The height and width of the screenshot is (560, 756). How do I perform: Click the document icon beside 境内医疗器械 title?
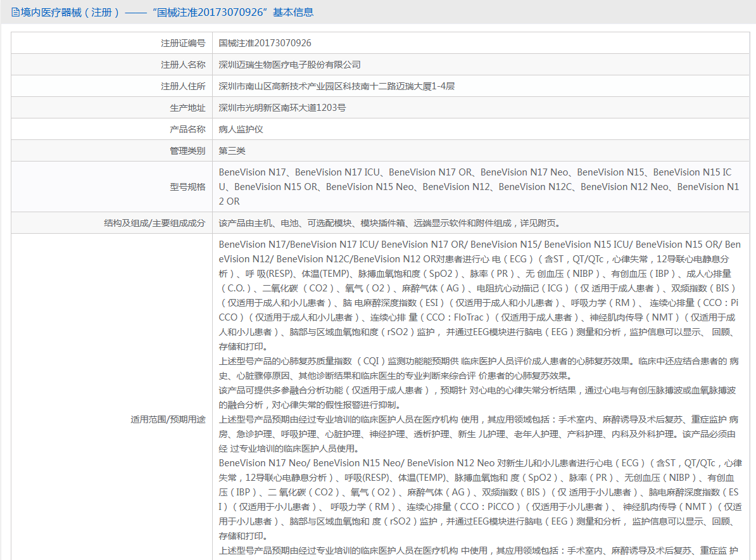pyautogui.click(x=15, y=13)
